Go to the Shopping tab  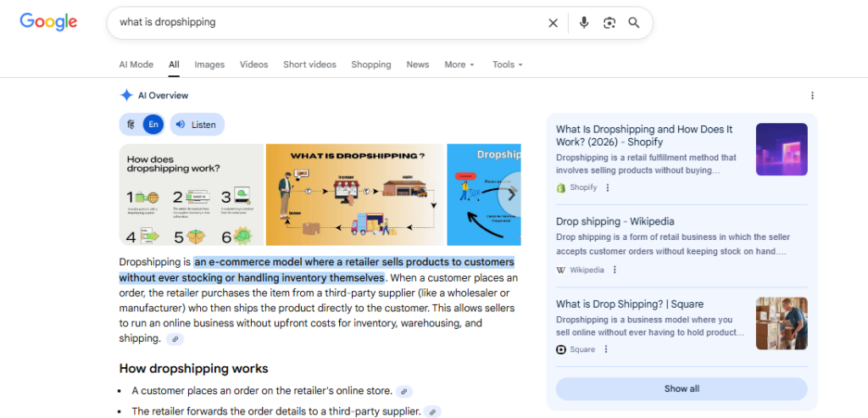point(370,64)
